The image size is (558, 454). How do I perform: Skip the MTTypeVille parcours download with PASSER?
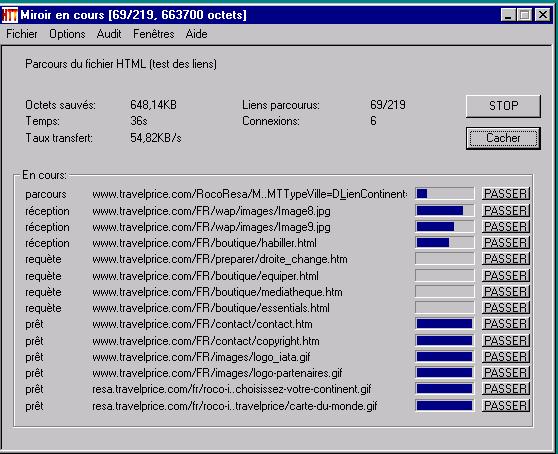click(x=506, y=194)
